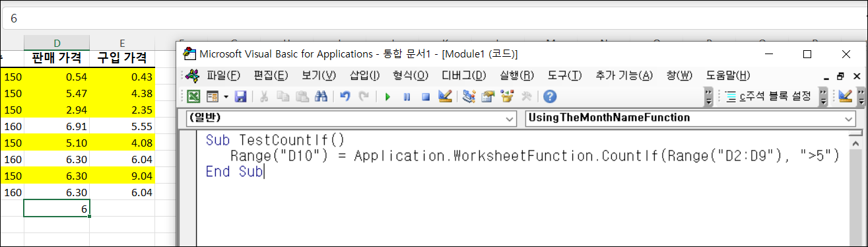Open the Object Browser icon
This screenshot has height=247, width=868.
click(x=507, y=96)
